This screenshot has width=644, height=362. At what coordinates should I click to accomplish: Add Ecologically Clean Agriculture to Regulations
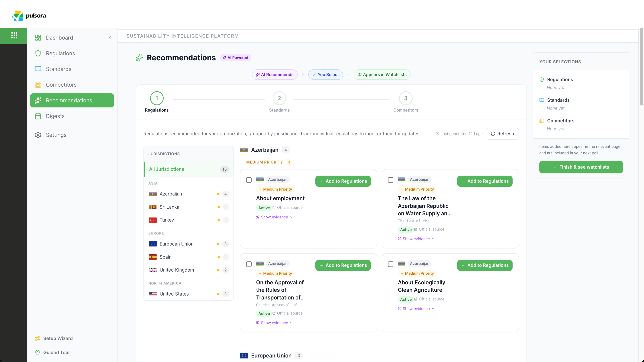click(485, 265)
